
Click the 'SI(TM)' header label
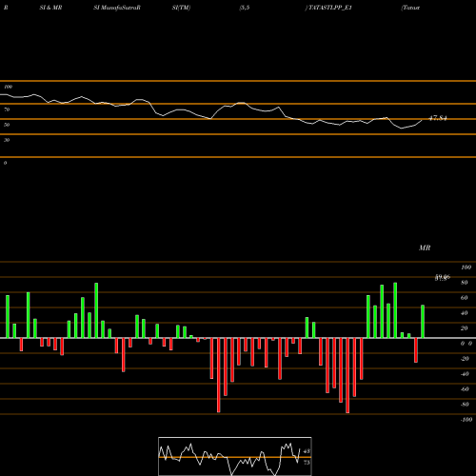181,8
